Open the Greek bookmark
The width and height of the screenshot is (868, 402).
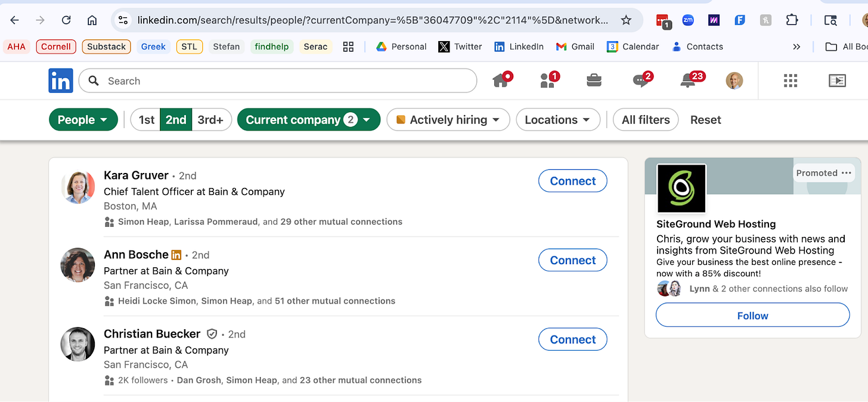[153, 47]
